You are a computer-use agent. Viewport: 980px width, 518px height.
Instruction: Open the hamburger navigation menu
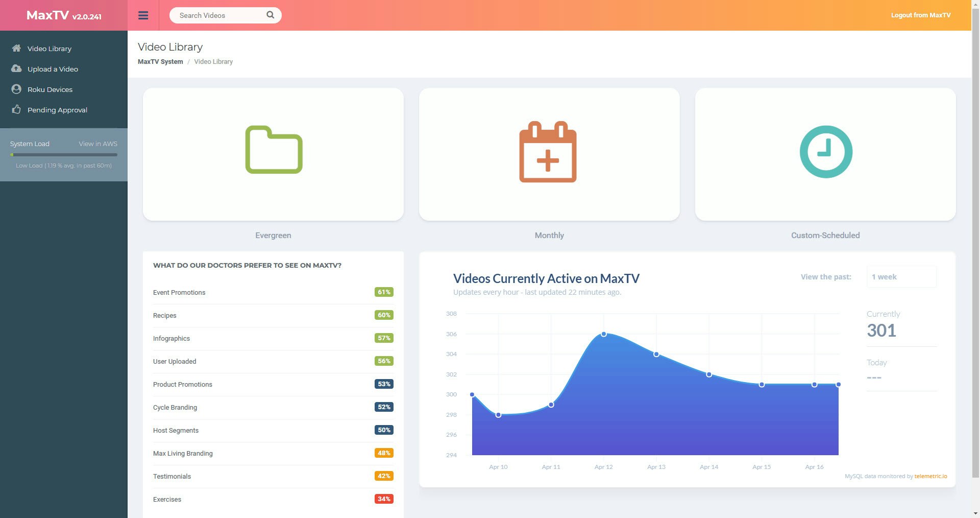(x=143, y=15)
